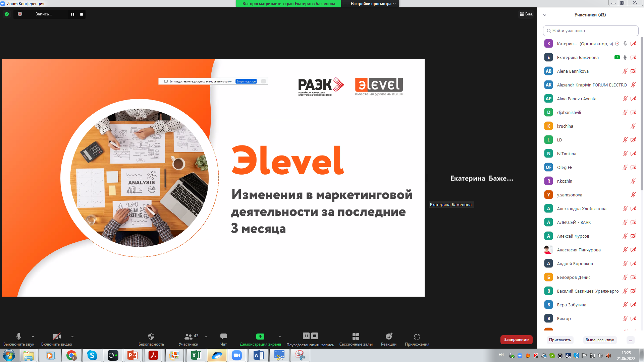The width and height of the screenshot is (644, 362).
Task: Focus the Найти участника search field
Action: (x=590, y=31)
